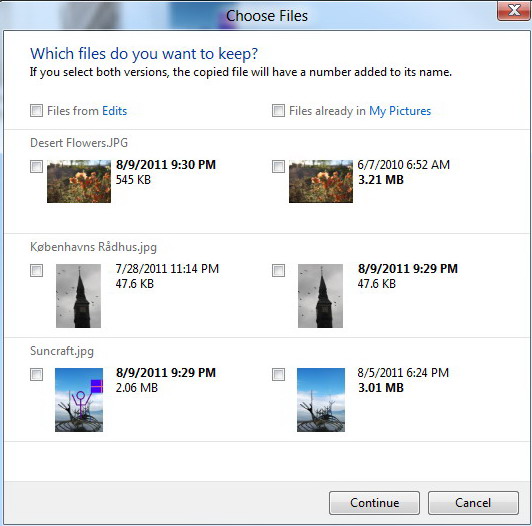Screen dimensions: 532x526
Task: Click edited Suncraft thumbnail with purple drawing
Action: 79,400
